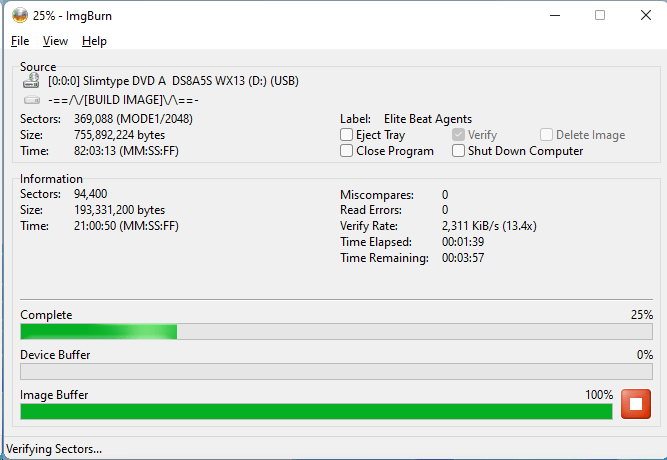Click the 25% complete percentage
This screenshot has height=460, width=667.
[642, 315]
